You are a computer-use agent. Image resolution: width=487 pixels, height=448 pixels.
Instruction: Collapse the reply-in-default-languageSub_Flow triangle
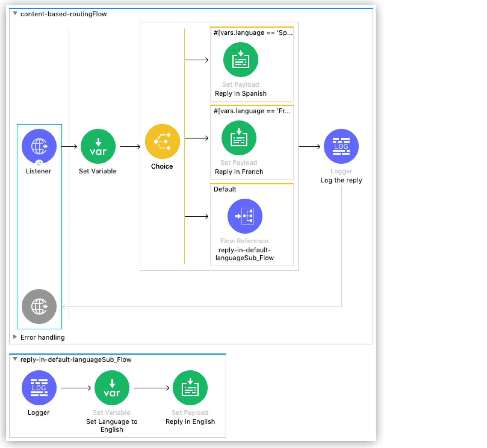15,359
